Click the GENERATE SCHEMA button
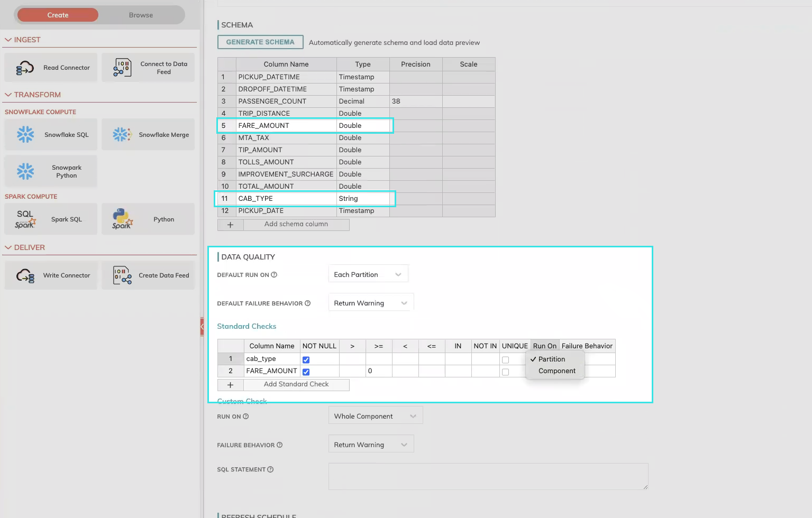Viewport: 812px width, 518px height. pos(260,42)
